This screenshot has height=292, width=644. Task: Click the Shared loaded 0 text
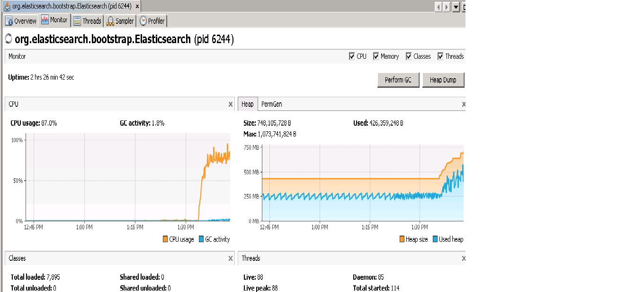[142, 277]
